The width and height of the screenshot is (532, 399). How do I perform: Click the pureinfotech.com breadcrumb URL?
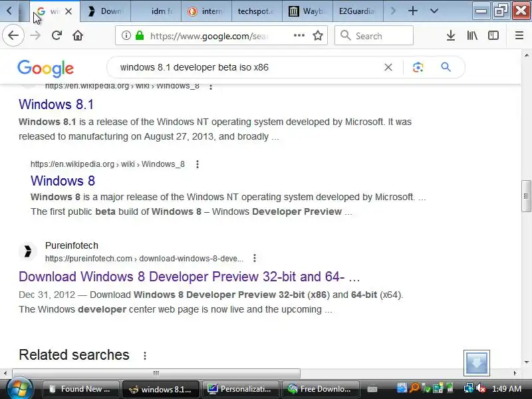click(144, 259)
